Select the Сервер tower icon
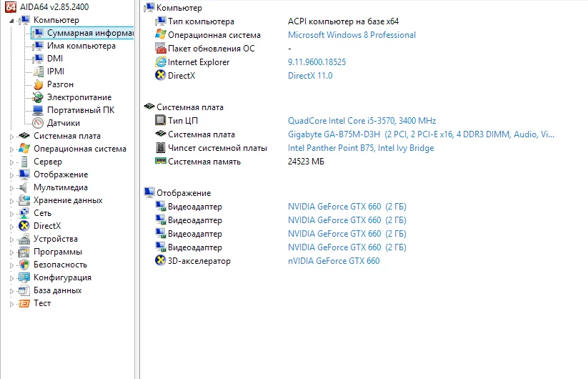Image resolution: width=588 pixels, height=379 pixels. tap(24, 162)
